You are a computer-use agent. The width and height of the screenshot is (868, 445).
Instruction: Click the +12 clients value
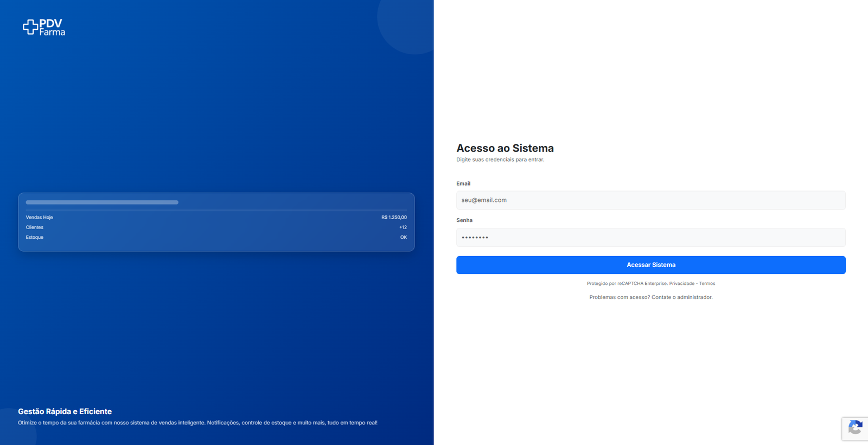point(403,227)
